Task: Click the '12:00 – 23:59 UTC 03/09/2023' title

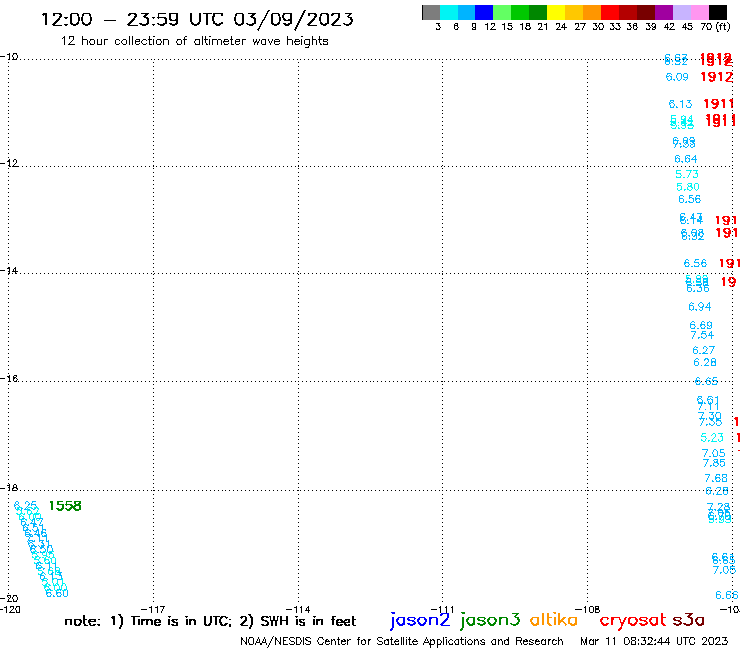Action: point(197,19)
